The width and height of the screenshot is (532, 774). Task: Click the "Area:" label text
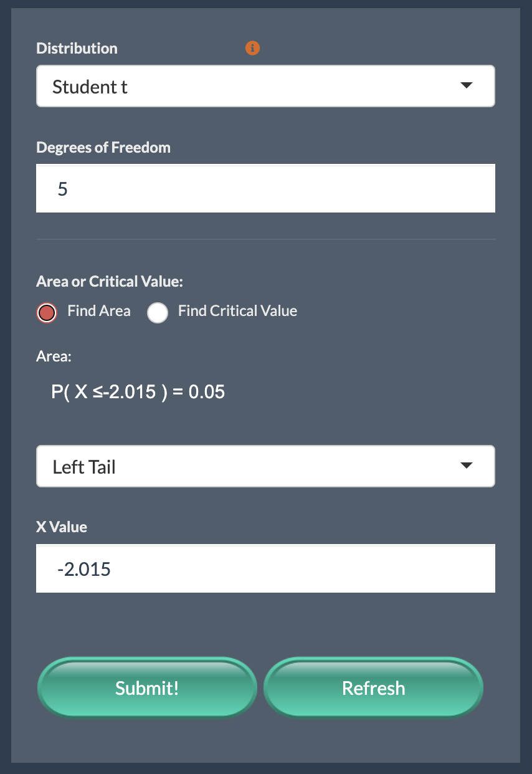[x=54, y=357]
